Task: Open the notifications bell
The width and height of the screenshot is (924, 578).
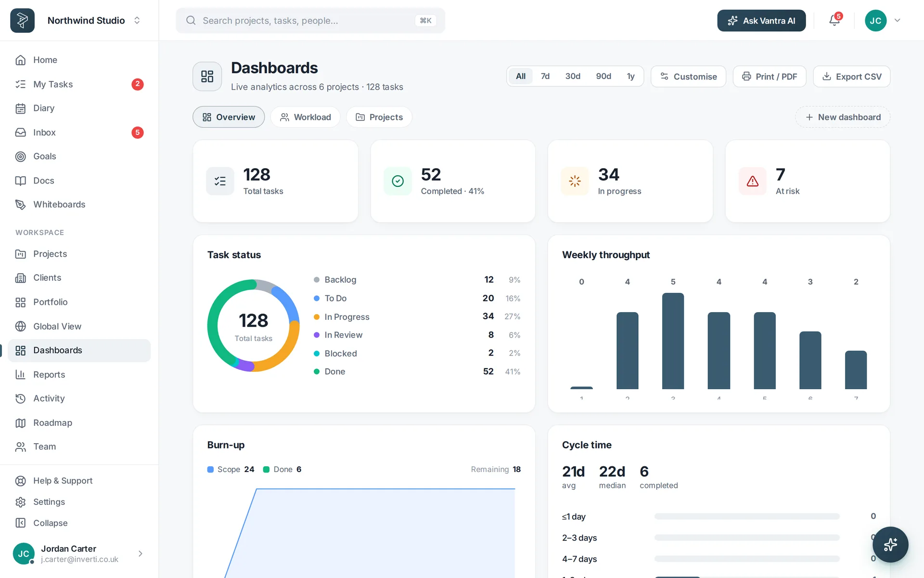Action: click(x=834, y=20)
